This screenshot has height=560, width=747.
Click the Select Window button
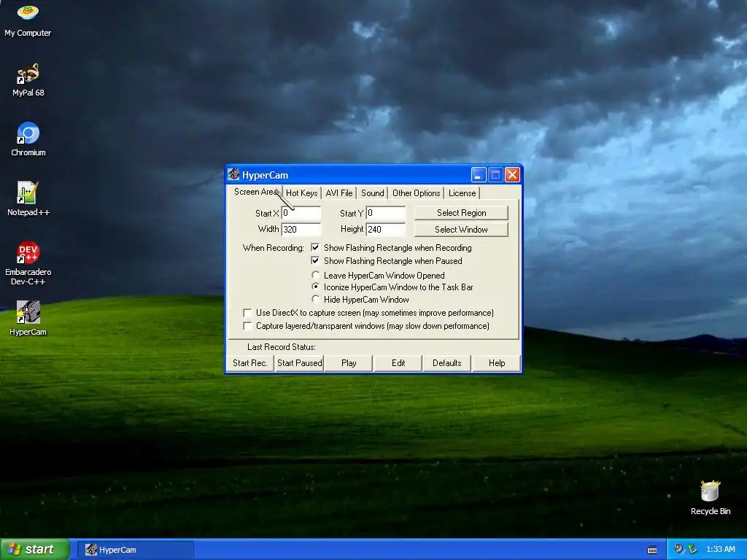tap(461, 230)
